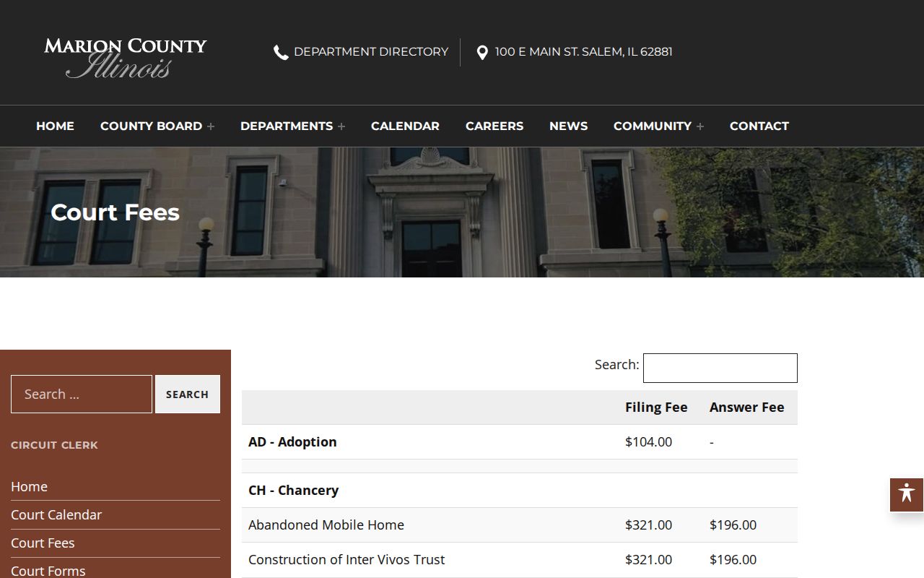Click the map pin location icon
This screenshot has height=578, width=924.
coord(482,52)
